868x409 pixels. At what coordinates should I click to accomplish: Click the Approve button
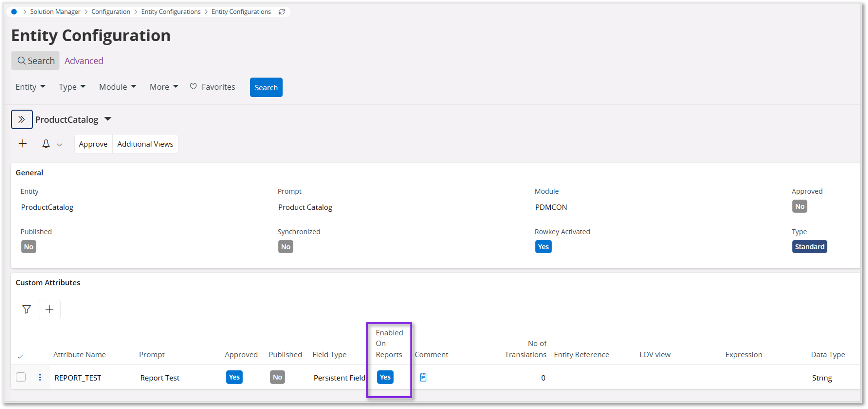click(x=93, y=143)
